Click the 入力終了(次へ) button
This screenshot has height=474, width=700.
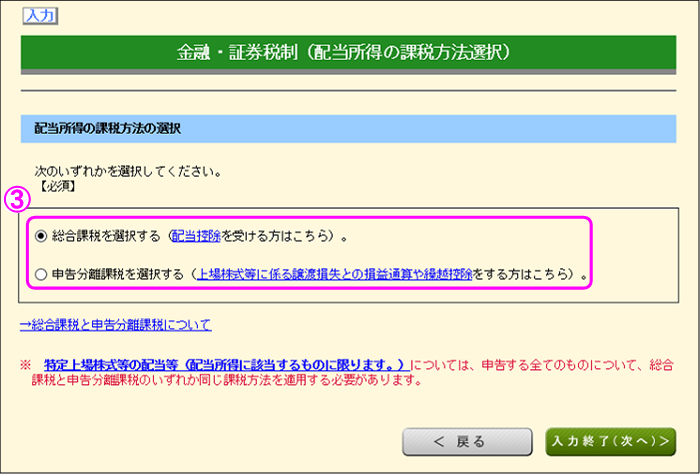point(611,442)
